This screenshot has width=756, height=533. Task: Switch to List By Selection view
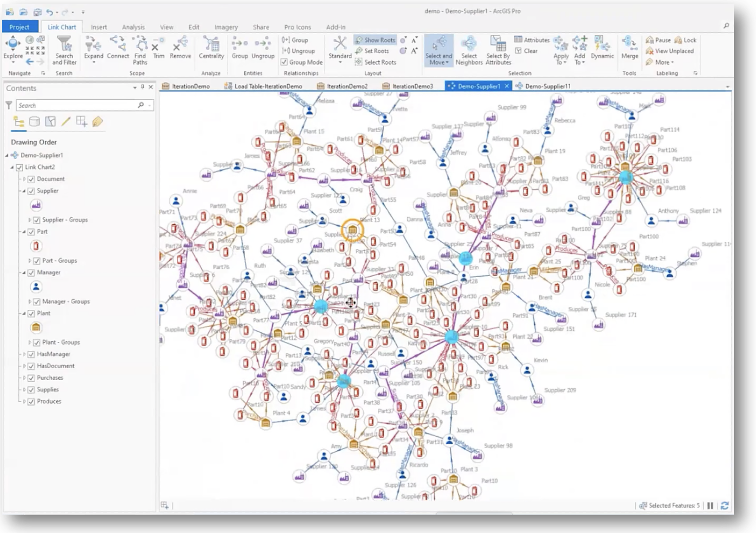[x=50, y=122]
